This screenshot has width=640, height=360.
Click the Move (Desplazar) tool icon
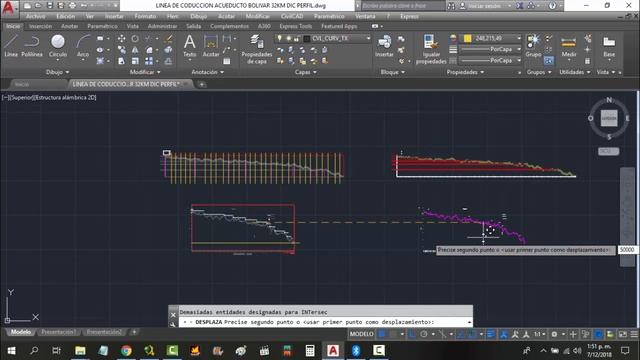pos(122,38)
